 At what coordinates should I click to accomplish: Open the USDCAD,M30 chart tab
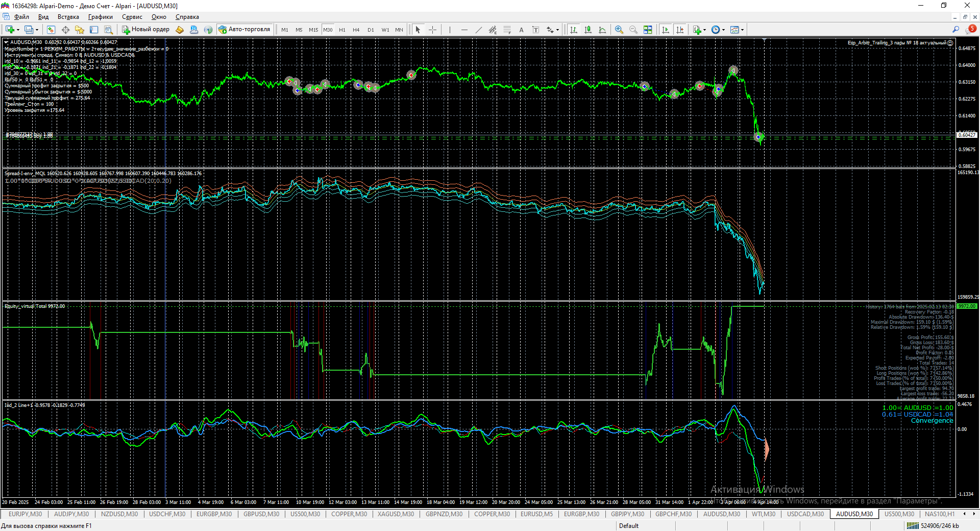point(805,514)
